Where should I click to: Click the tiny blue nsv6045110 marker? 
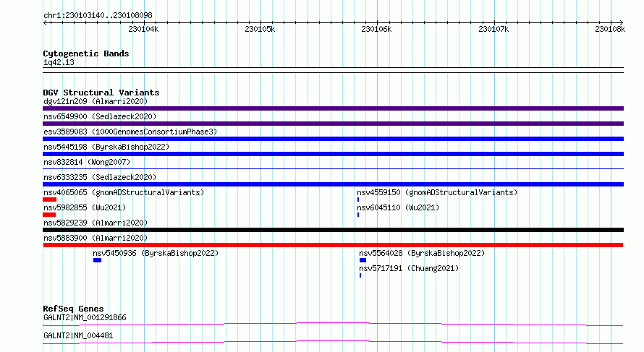(358, 215)
